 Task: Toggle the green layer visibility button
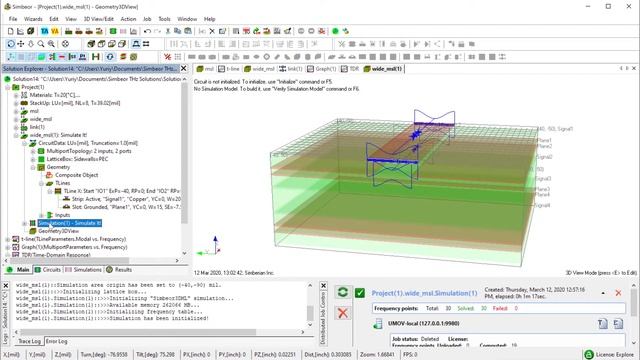[41, 57]
